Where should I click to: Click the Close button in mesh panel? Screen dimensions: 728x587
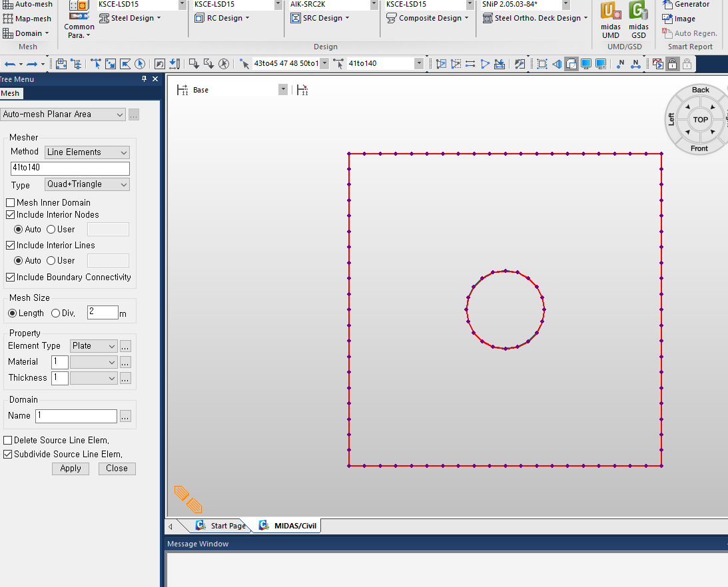117,469
